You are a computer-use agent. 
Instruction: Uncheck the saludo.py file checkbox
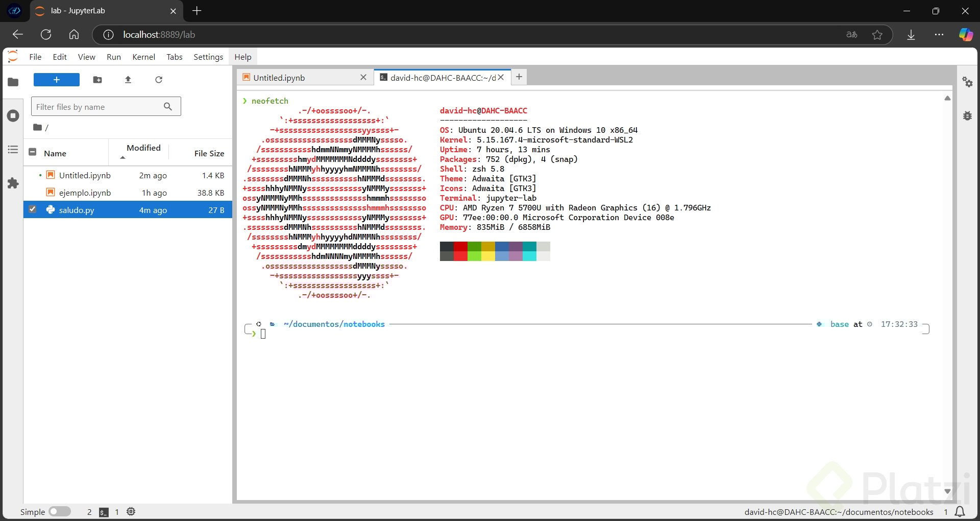33,209
